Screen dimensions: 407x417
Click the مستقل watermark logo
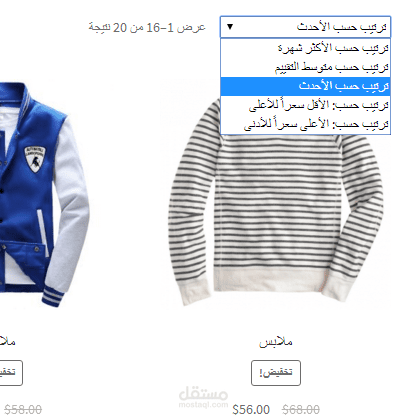[203, 397]
